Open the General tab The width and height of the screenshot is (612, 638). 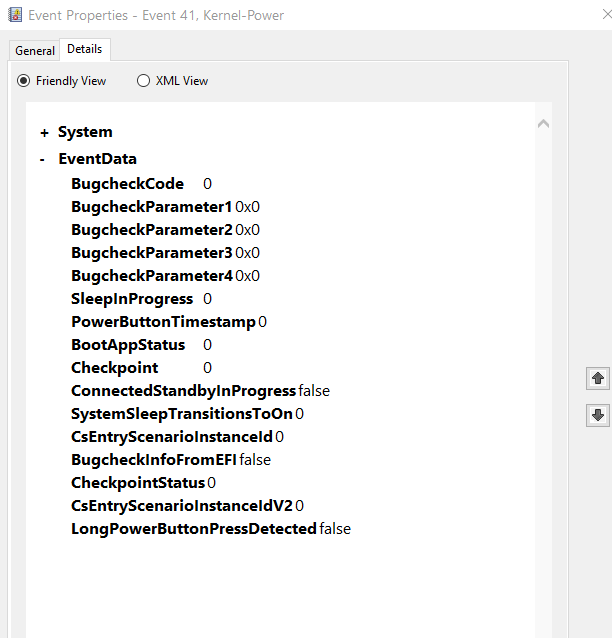click(35, 51)
